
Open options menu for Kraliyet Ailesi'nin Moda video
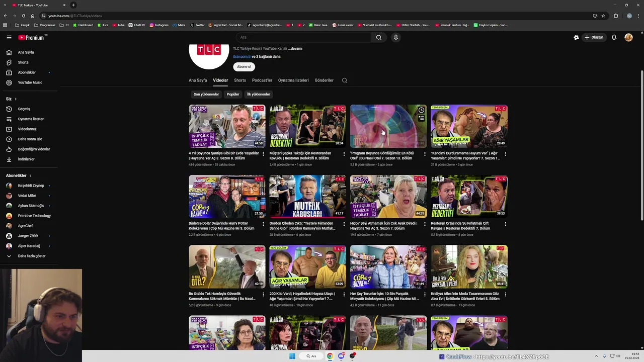point(505,294)
